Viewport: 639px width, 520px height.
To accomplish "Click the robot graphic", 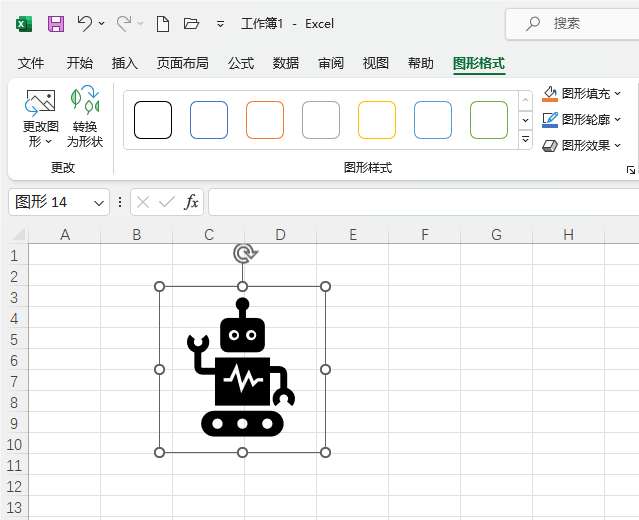I will (x=242, y=369).
